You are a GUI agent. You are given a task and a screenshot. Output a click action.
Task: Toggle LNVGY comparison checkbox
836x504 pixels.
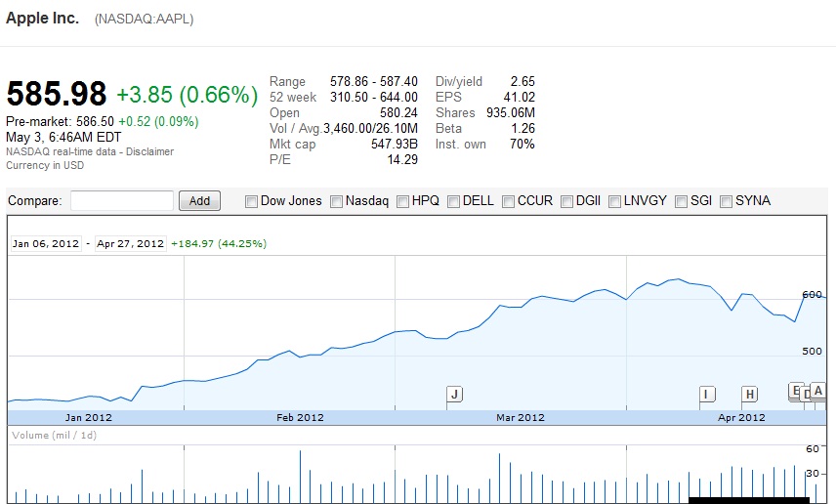[x=614, y=201]
